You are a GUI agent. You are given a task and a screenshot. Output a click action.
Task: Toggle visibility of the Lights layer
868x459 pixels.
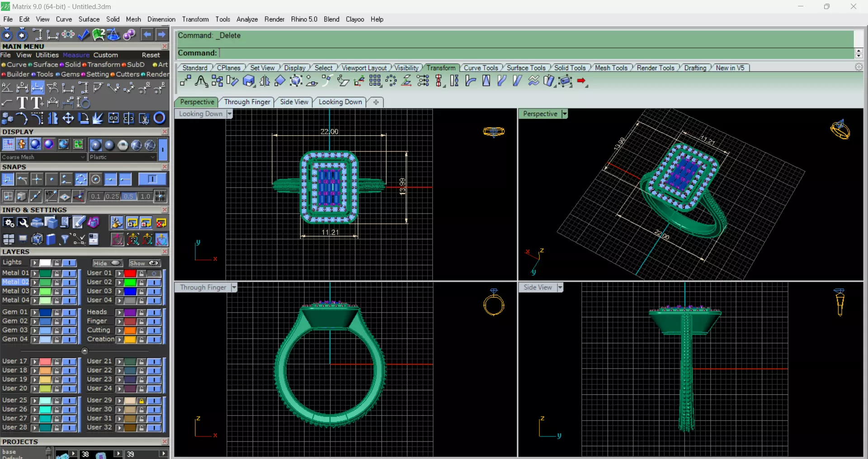click(x=69, y=263)
